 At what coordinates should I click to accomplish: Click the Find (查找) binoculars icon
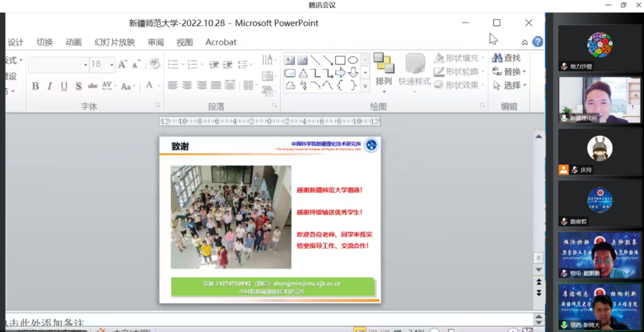tap(497, 58)
